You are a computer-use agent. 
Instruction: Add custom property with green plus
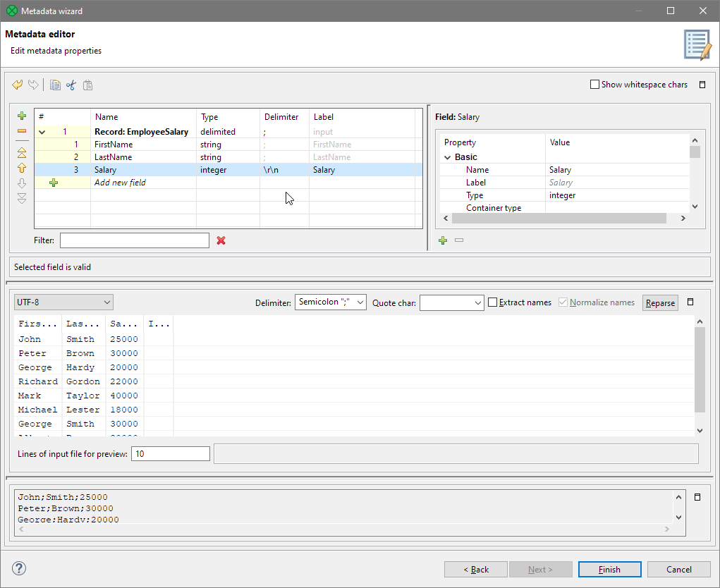coord(443,240)
